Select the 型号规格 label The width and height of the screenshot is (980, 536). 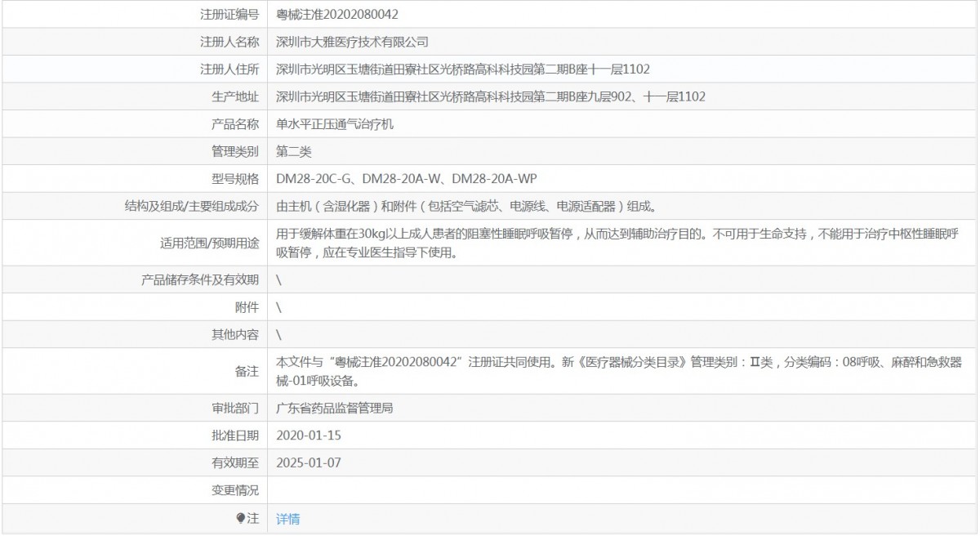(235, 179)
